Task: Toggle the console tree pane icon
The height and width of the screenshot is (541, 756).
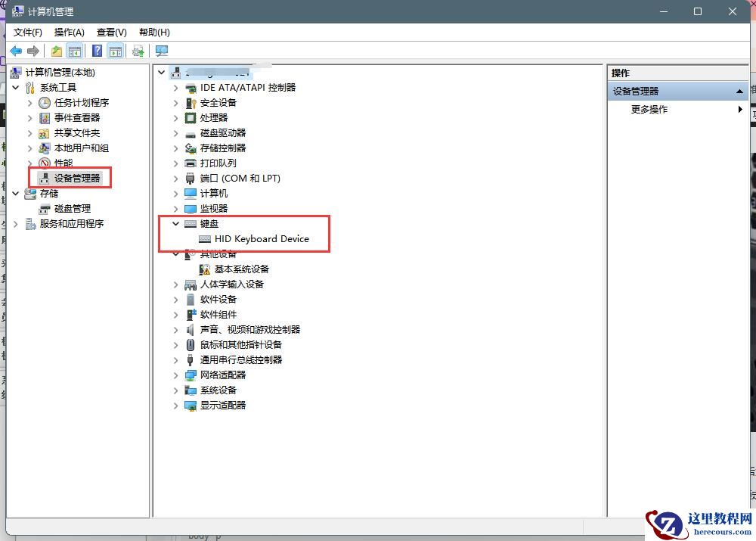Action: (76, 50)
